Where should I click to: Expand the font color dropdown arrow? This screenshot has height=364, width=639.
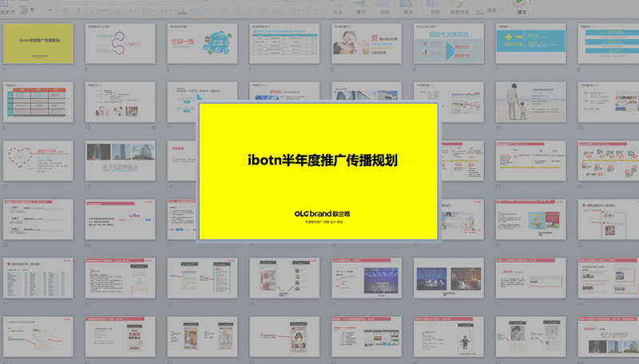[x=190, y=10]
